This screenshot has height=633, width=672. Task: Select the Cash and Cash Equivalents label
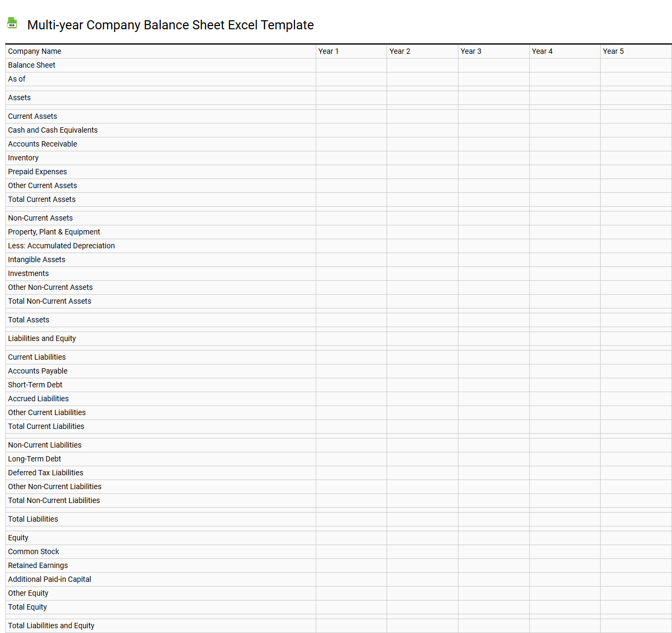53,130
